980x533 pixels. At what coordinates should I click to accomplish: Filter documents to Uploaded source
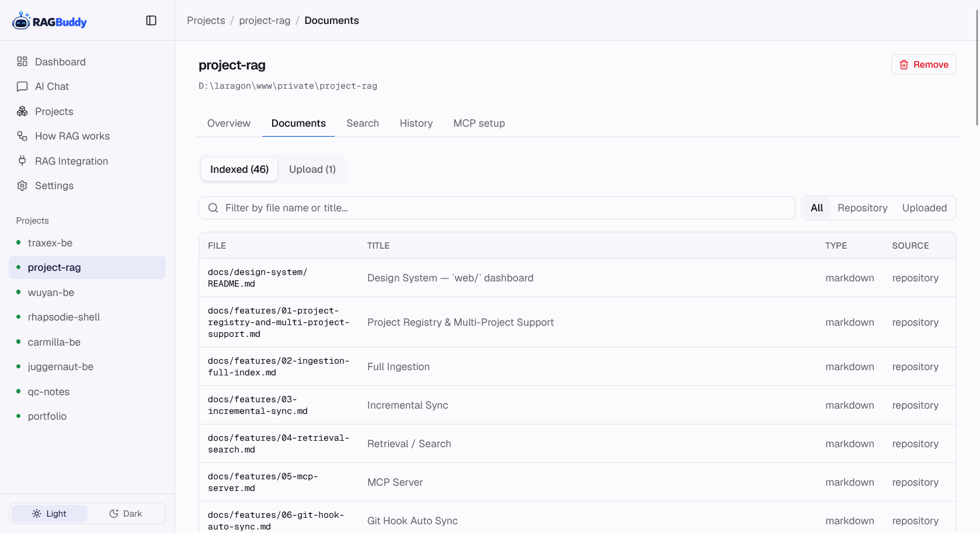pos(925,208)
